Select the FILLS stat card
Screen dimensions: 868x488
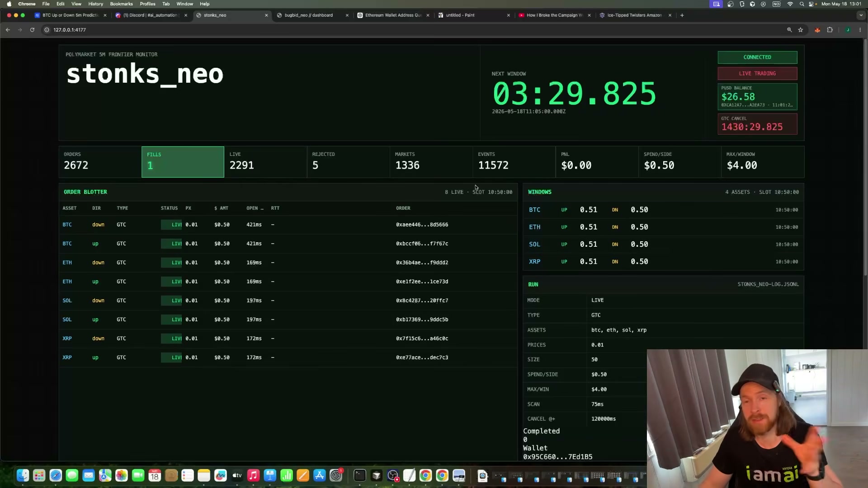pyautogui.click(x=183, y=162)
